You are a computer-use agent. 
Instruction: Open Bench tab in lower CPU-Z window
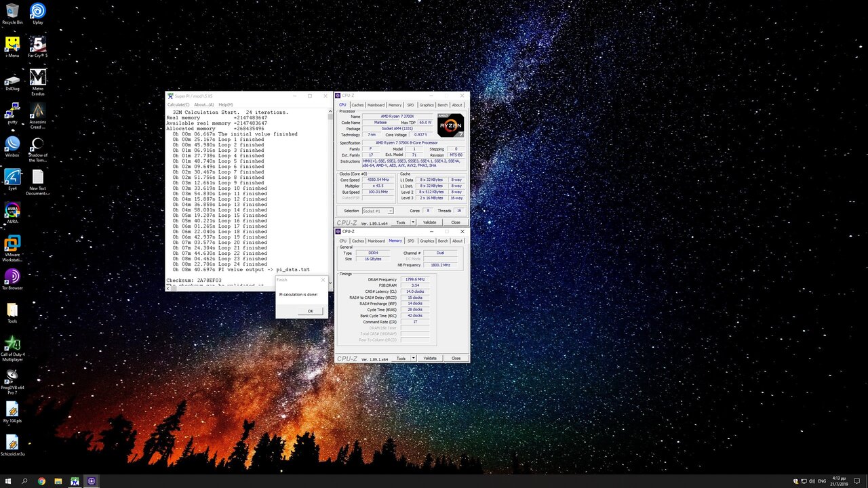point(443,241)
